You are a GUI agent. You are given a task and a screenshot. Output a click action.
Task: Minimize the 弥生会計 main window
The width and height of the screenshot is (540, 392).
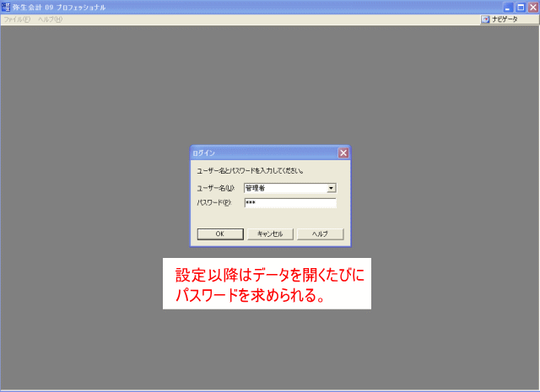tap(508, 8)
